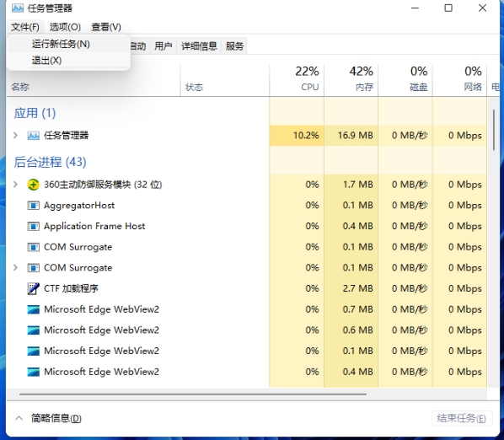Screen dimensions: 504x440
Task: Click the CTF 加载程序 pen icon
Action: pyautogui.click(x=33, y=288)
